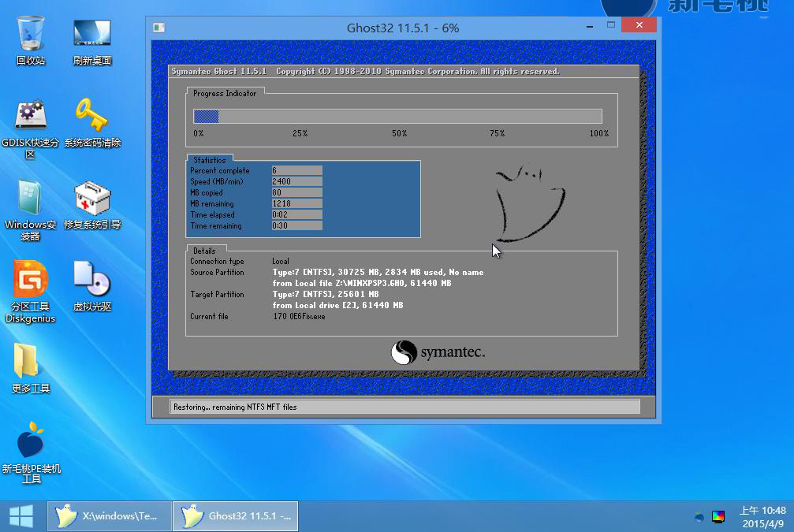Click the MB remaining value 1218
This screenshot has width=794, height=532.
(296, 204)
